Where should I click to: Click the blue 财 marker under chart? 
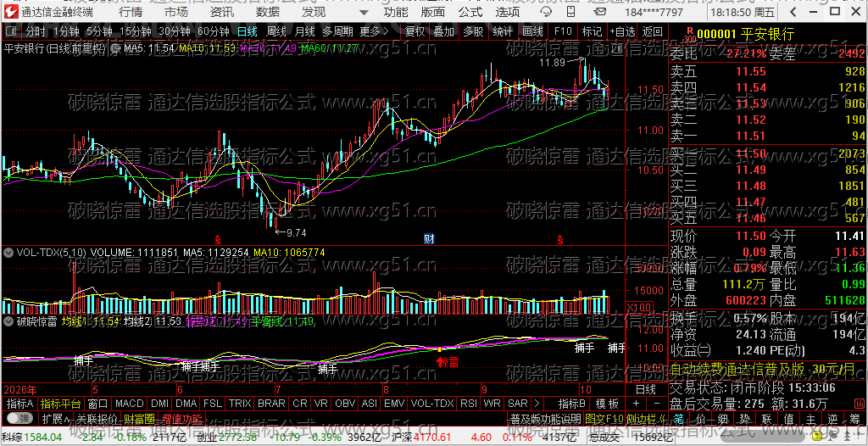pos(429,239)
